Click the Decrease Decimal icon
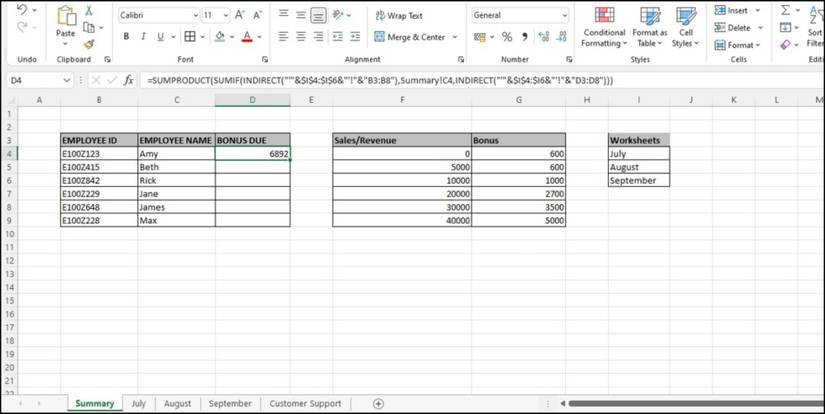Viewport: 825px width, 414px height. point(561,37)
